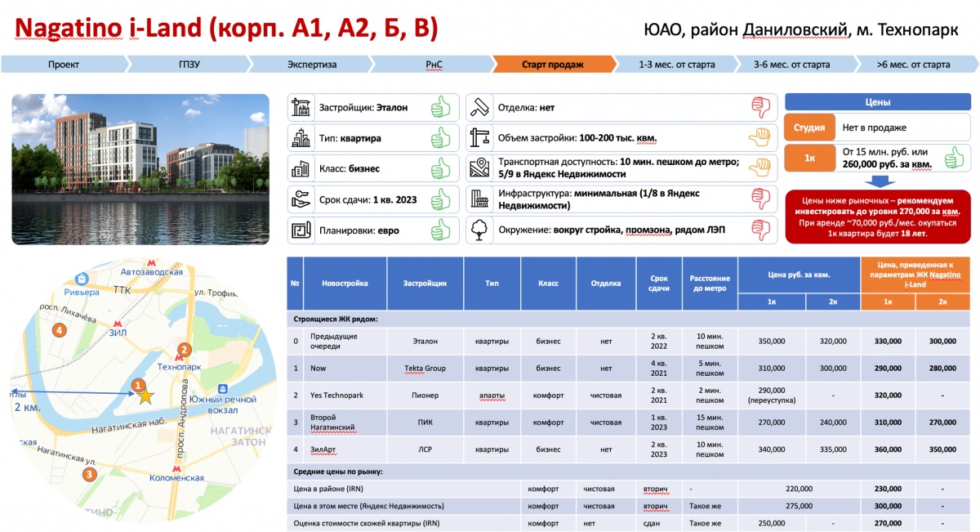Click the tree icon beside Окружение
The width and height of the screenshot is (980, 532).
[479, 230]
